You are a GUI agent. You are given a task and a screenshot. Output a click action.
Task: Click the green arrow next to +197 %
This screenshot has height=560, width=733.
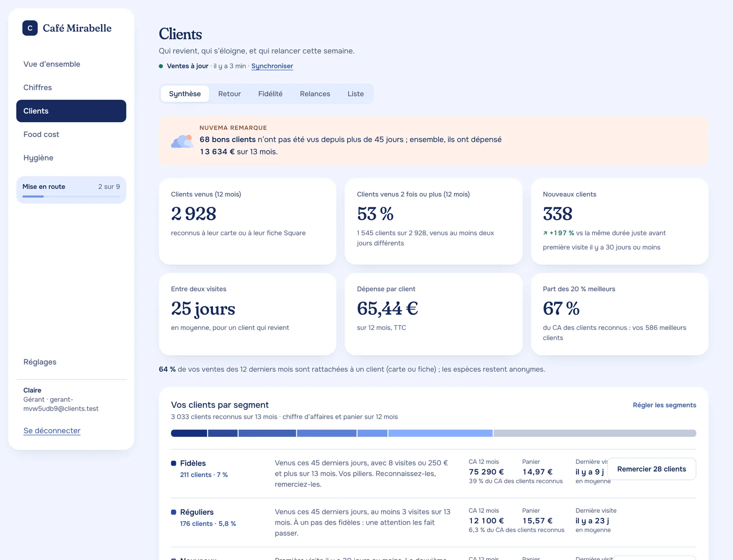545,233
